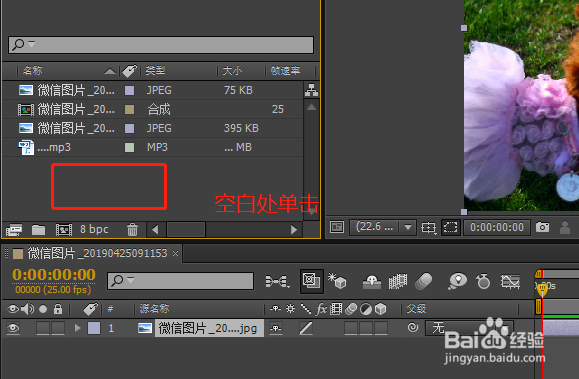Click the current time indicator marker
The image size is (579, 379).
click(x=542, y=289)
